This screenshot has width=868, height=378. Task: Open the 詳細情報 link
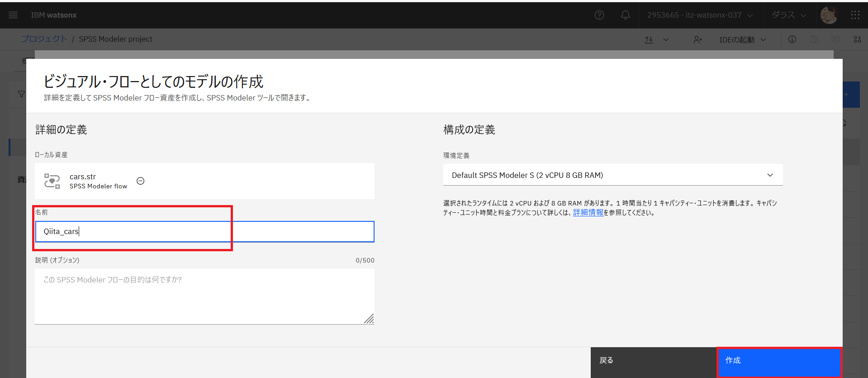click(x=588, y=212)
